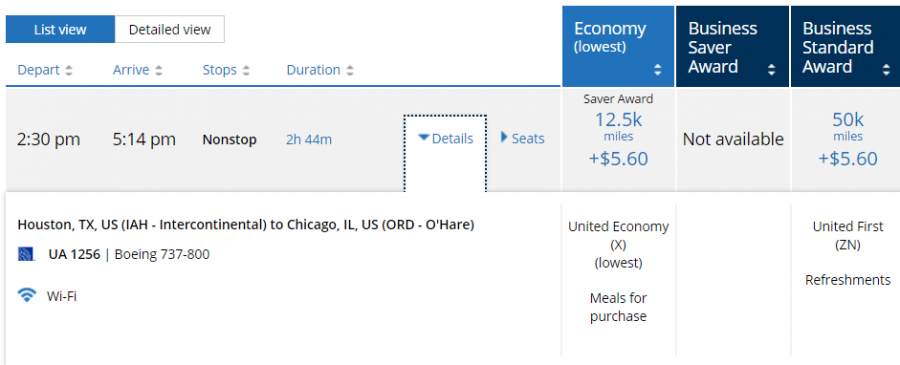Click the Duration column sort arrows
Image resolution: width=900 pixels, height=365 pixels.
pyautogui.click(x=350, y=71)
